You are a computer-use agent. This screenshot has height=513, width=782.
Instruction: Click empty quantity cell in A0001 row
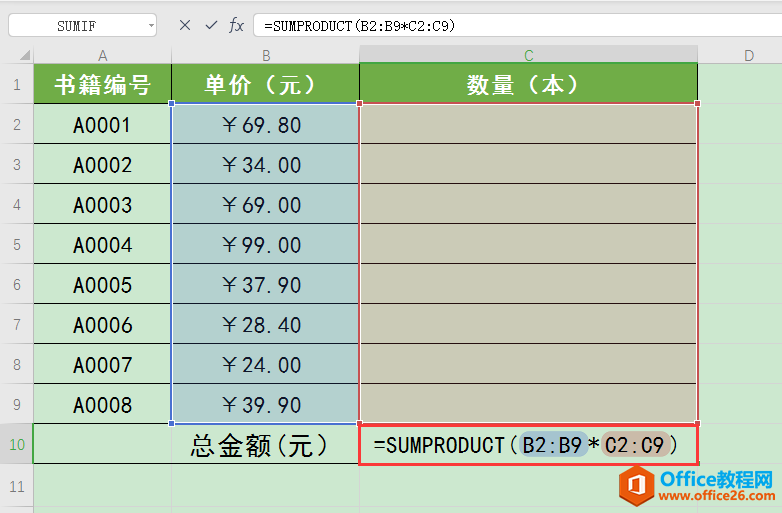pyautogui.click(x=529, y=124)
